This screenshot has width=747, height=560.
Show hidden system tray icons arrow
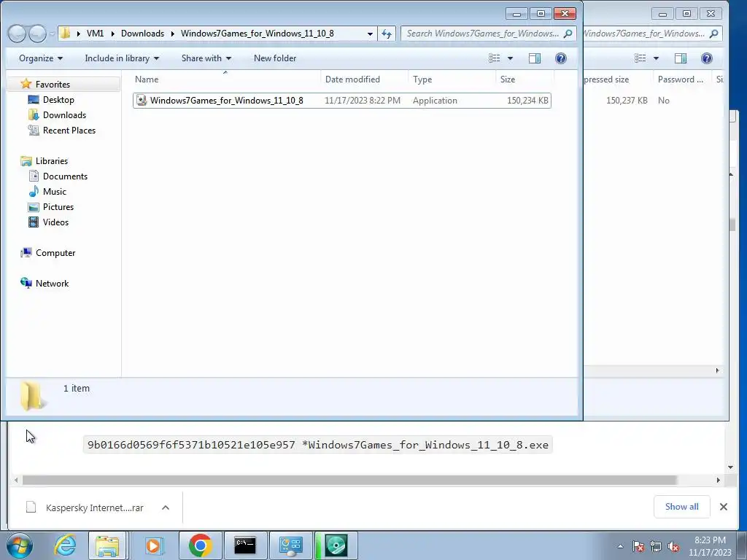pos(620,546)
